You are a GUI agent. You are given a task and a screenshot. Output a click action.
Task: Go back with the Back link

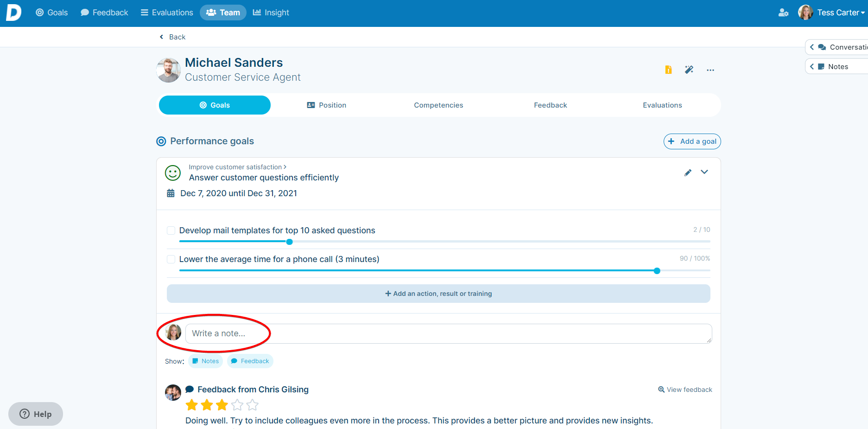(x=172, y=37)
